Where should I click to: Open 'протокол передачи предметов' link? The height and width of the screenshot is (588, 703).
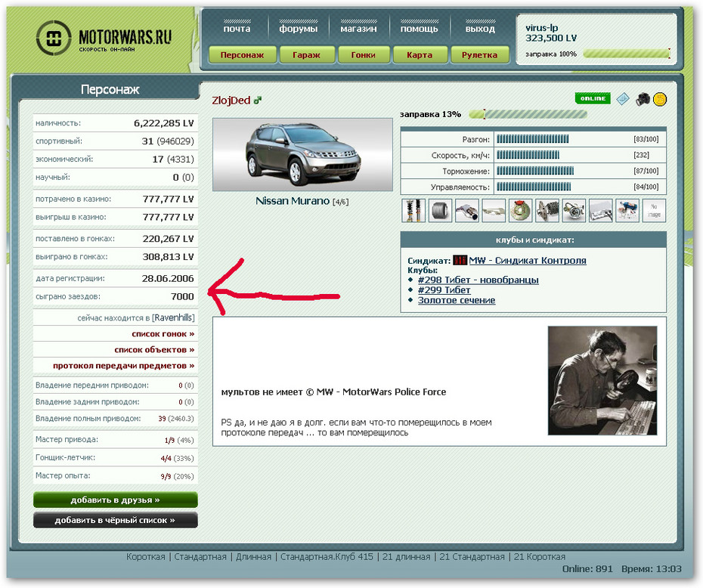[x=124, y=366]
